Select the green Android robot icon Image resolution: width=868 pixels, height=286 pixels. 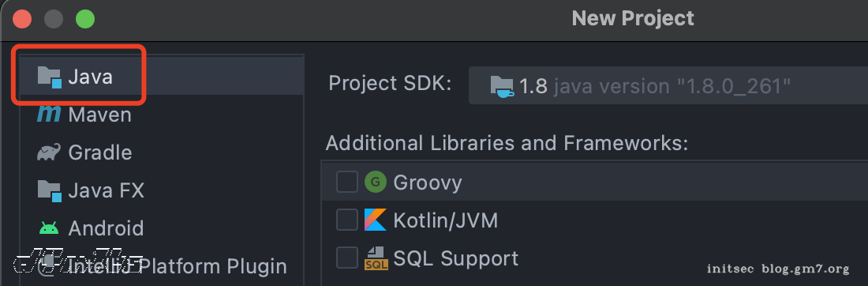click(x=49, y=228)
